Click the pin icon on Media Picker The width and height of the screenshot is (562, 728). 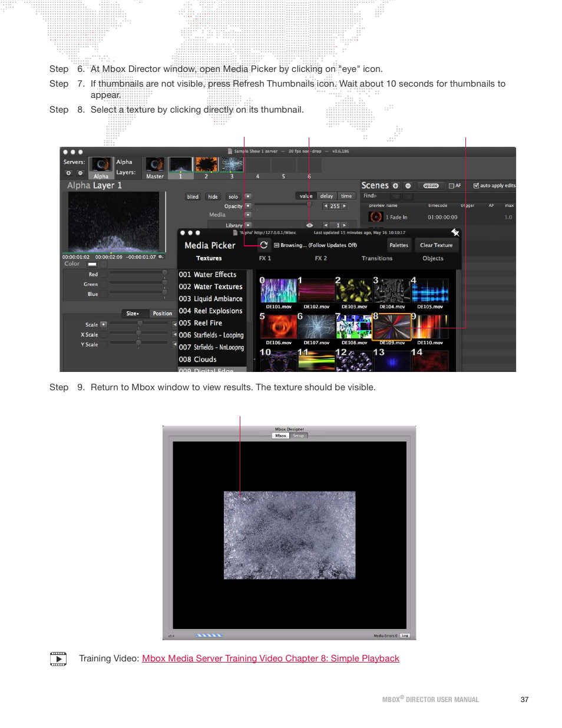point(455,232)
